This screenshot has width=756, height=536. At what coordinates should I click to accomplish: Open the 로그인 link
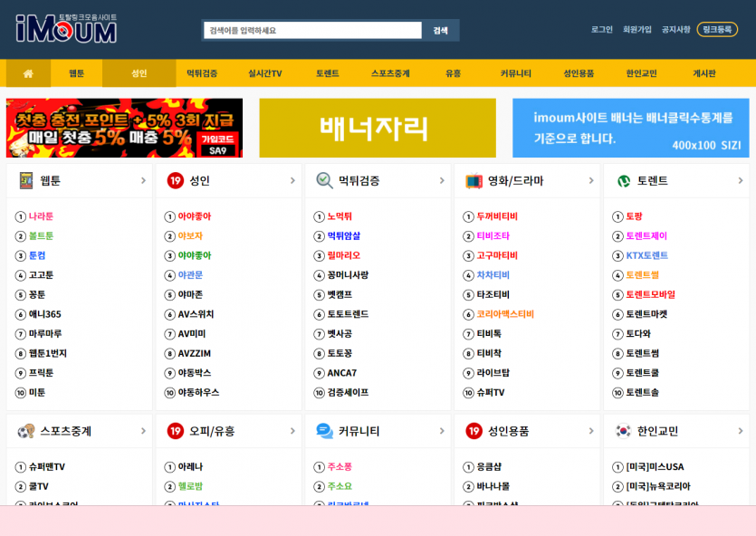(602, 30)
